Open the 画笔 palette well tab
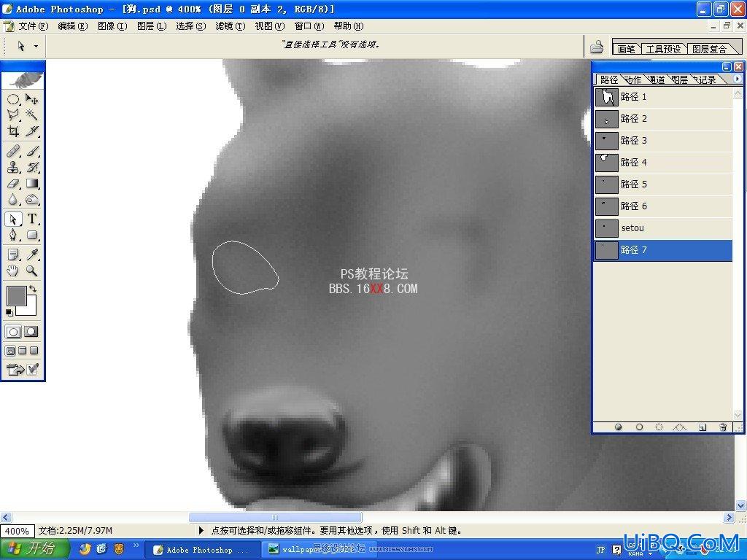 [627, 49]
